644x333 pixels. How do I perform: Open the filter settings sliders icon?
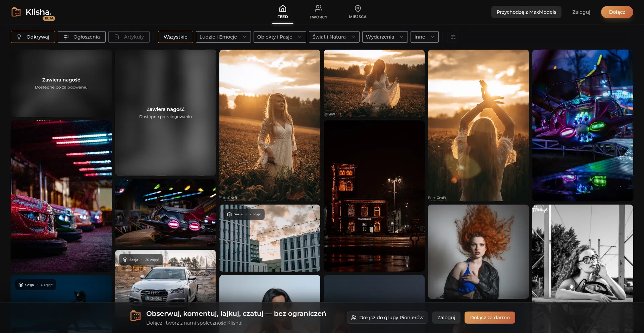[453, 37]
